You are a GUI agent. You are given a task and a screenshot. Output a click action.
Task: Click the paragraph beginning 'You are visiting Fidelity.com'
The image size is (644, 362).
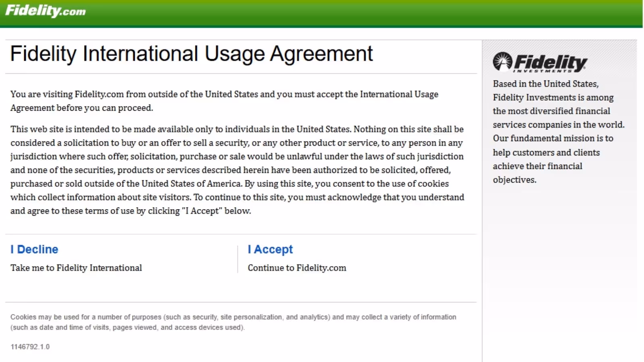point(224,101)
